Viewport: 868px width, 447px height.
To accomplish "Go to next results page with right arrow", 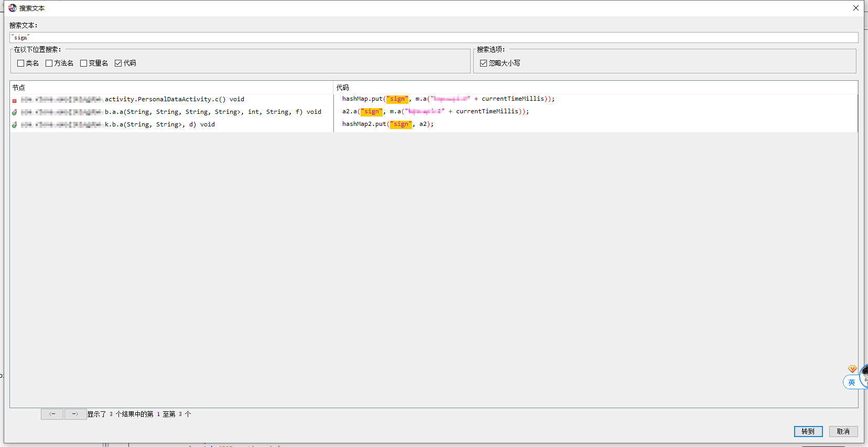I will click(x=75, y=414).
